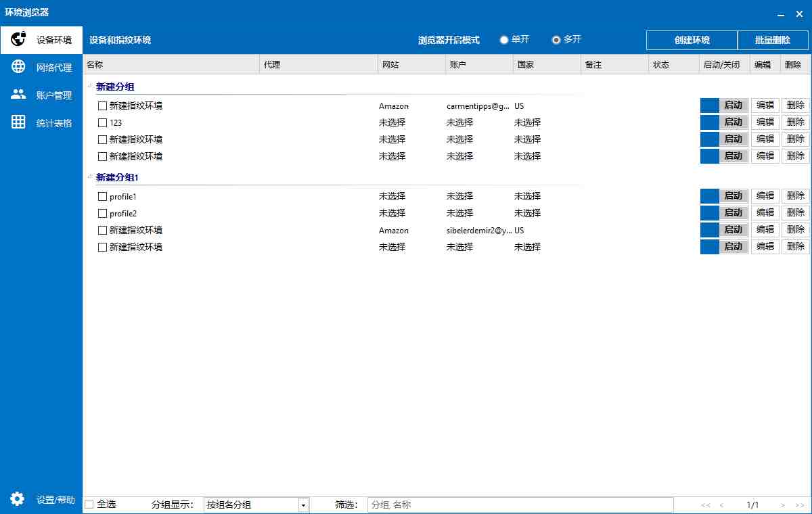Tick the checkbox for profile1
812x514 pixels.
[103, 197]
